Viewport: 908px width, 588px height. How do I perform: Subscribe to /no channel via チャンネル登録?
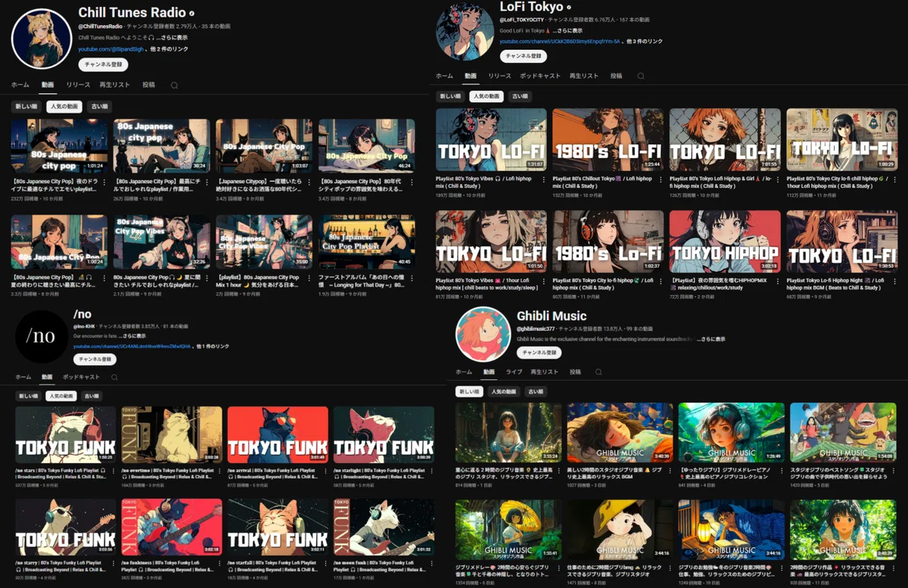(x=95, y=359)
